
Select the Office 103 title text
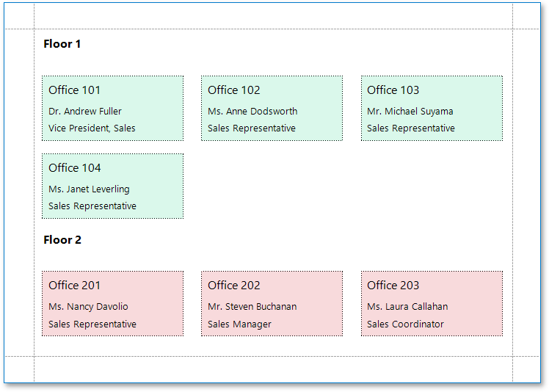(393, 90)
